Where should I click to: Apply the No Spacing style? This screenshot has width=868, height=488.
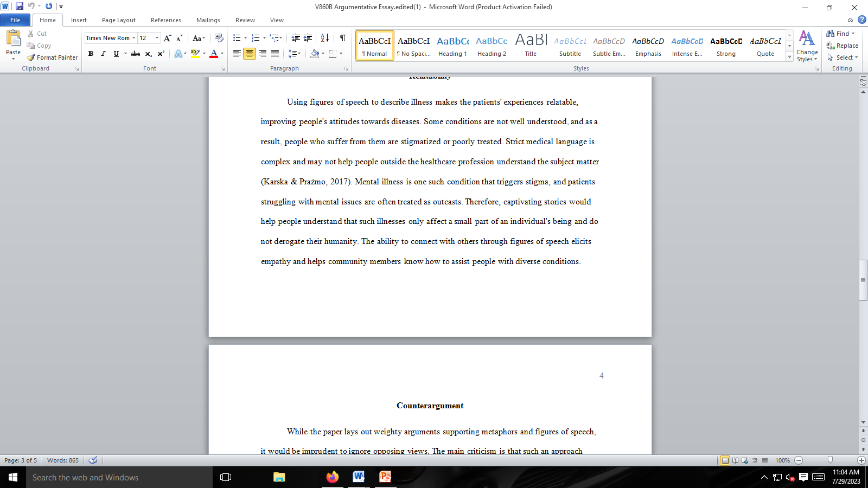point(413,46)
